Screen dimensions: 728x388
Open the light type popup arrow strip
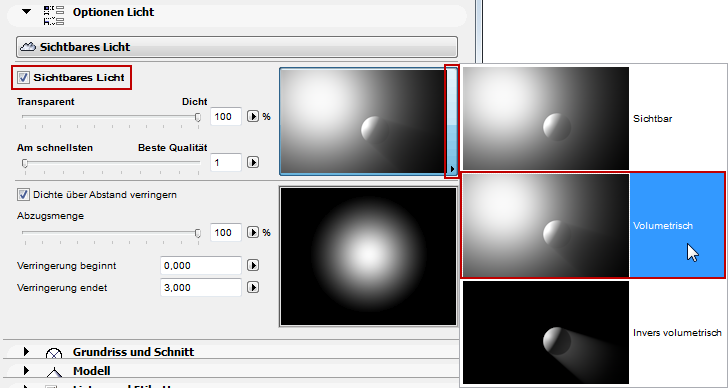click(452, 122)
